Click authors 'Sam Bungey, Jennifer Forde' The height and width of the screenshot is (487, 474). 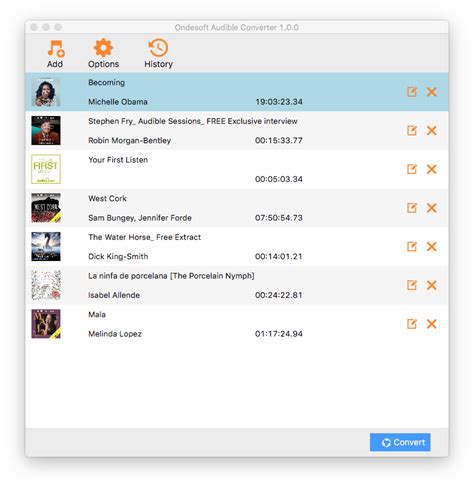pos(140,218)
